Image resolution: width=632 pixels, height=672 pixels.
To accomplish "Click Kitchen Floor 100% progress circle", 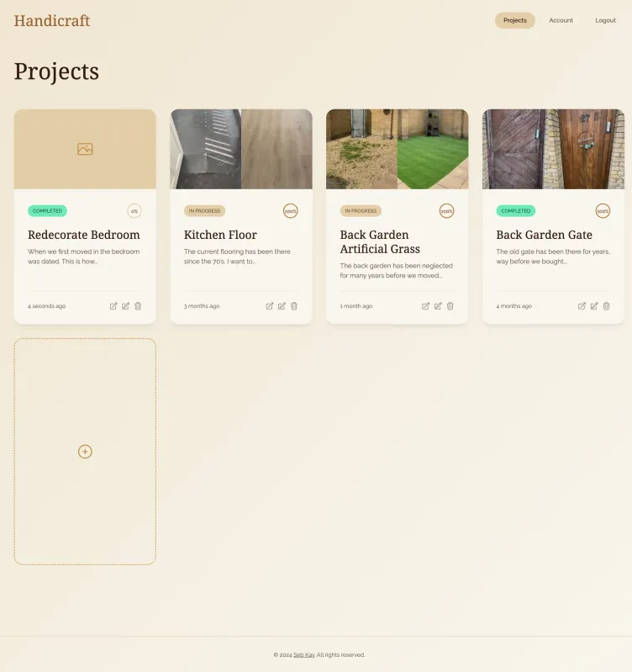I will click(x=290, y=211).
